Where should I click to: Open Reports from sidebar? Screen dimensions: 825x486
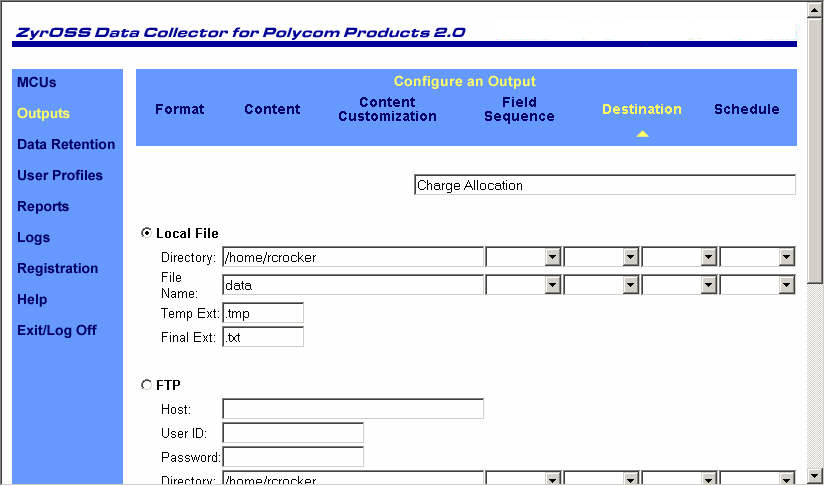tap(43, 206)
